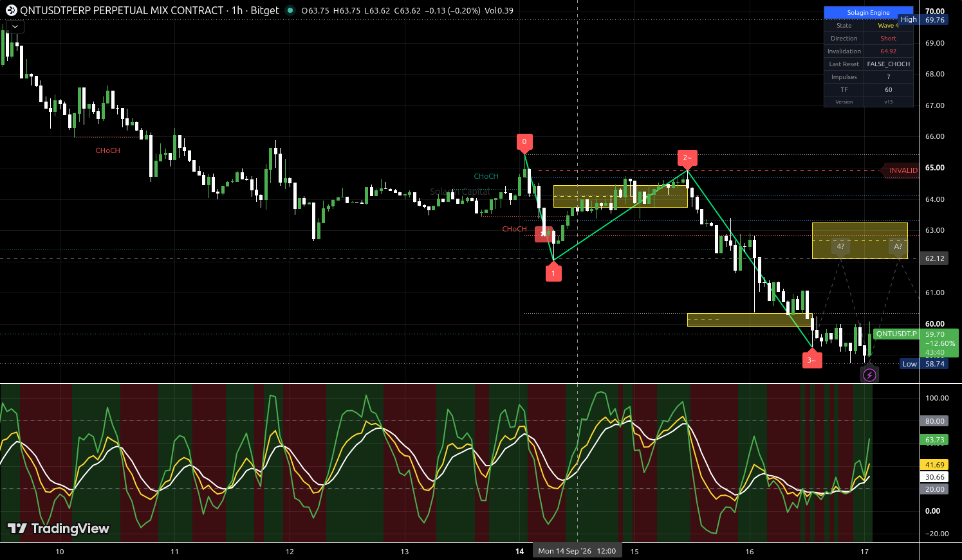Image resolution: width=962 pixels, height=560 pixels.
Task: Click the yellow target zone containing 4? label
Action: 860,240
